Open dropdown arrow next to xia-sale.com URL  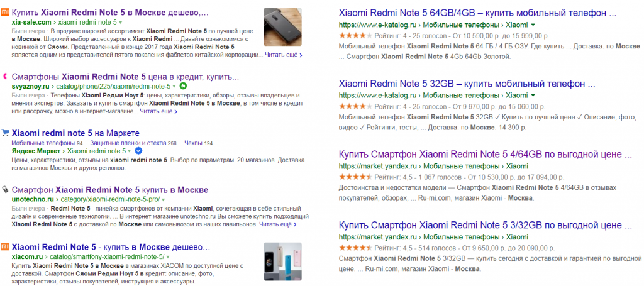(121, 22)
